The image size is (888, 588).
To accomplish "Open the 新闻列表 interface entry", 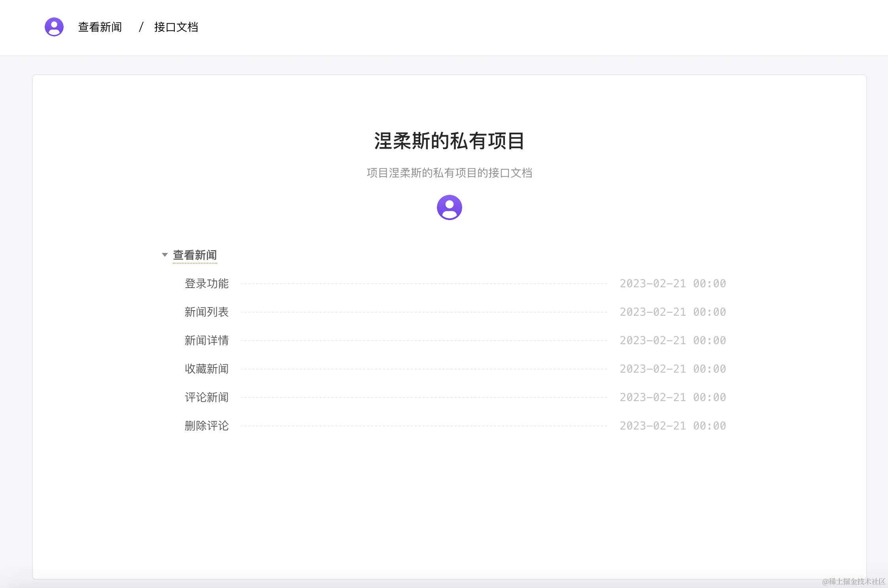I will [x=206, y=312].
